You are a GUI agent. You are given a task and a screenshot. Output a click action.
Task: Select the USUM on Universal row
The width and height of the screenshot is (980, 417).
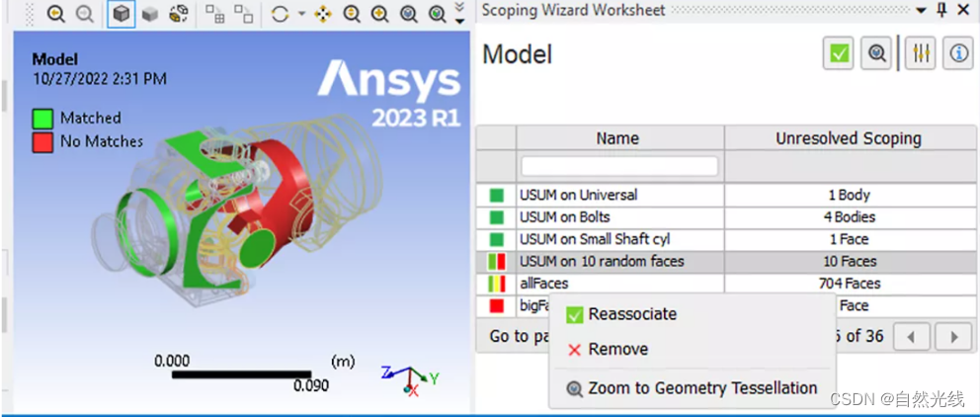click(725, 195)
